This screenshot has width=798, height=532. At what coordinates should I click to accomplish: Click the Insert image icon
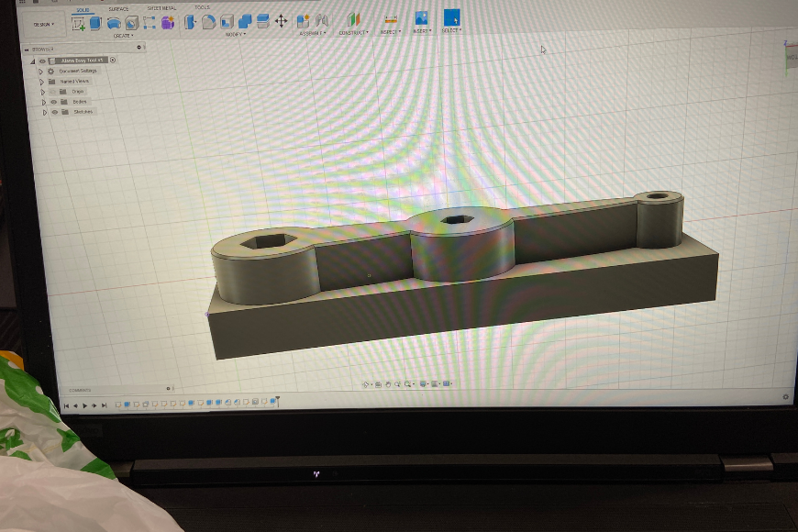point(421,18)
